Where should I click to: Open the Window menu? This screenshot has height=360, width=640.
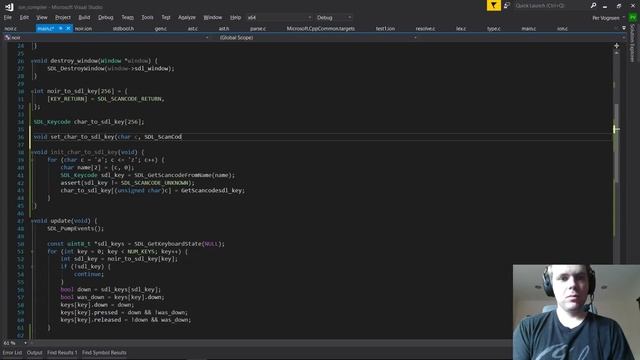(213, 18)
